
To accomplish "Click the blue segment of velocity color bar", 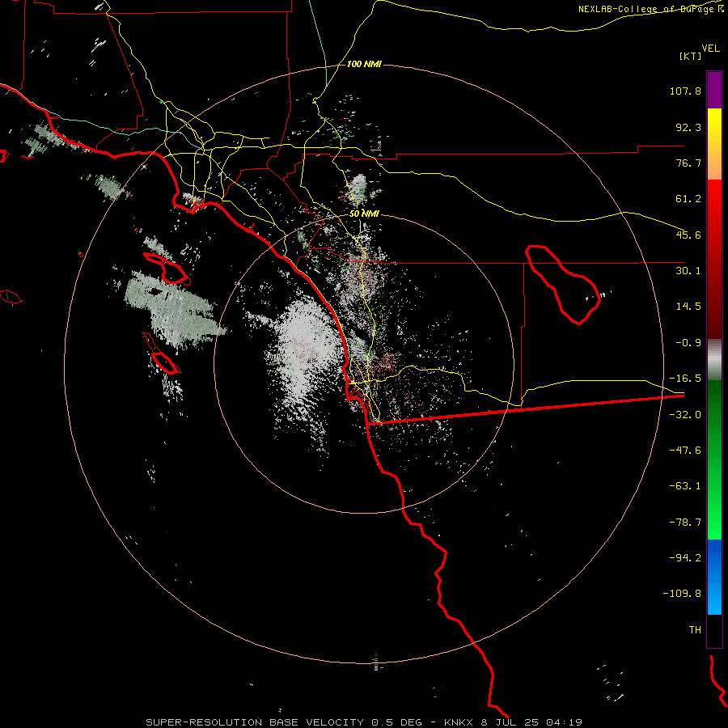I will pyautogui.click(x=714, y=577).
